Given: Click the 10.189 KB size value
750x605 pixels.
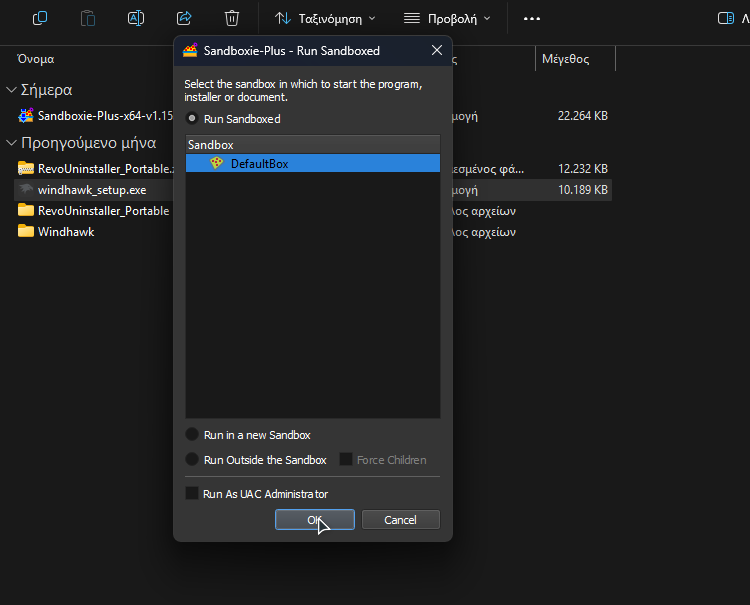Looking at the screenshot, I should 583,190.
